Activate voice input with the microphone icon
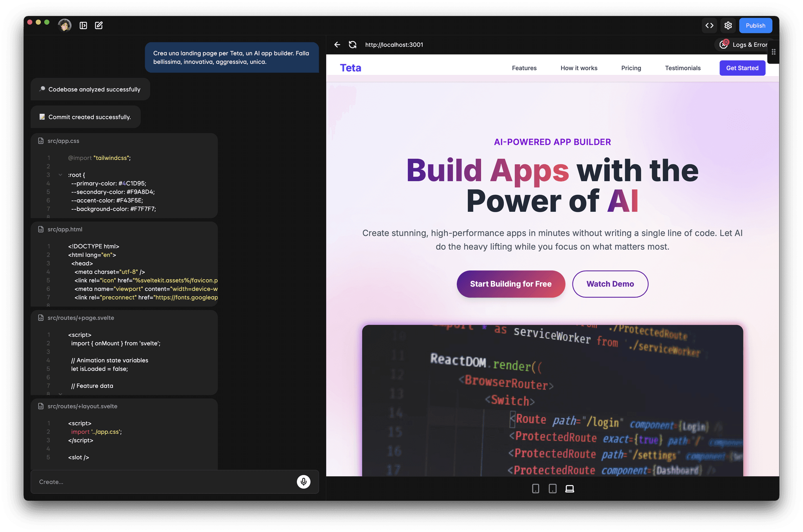Image resolution: width=803 pixels, height=532 pixels. pyautogui.click(x=303, y=482)
